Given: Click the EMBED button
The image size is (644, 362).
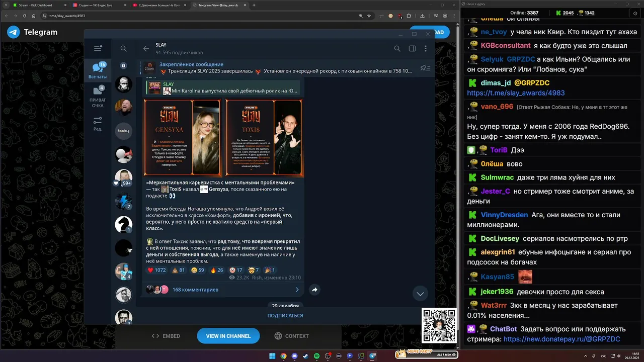Looking at the screenshot, I should tap(166, 336).
